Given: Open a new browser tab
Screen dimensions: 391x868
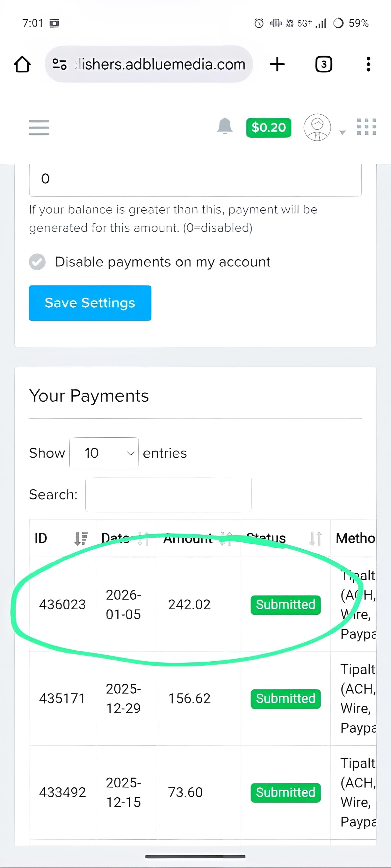Looking at the screenshot, I should coord(277,64).
